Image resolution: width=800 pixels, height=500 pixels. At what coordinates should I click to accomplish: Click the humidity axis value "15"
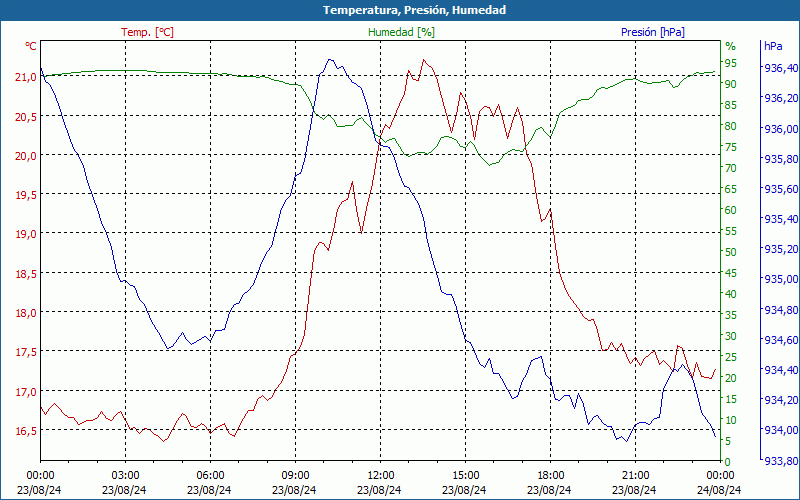(x=731, y=399)
